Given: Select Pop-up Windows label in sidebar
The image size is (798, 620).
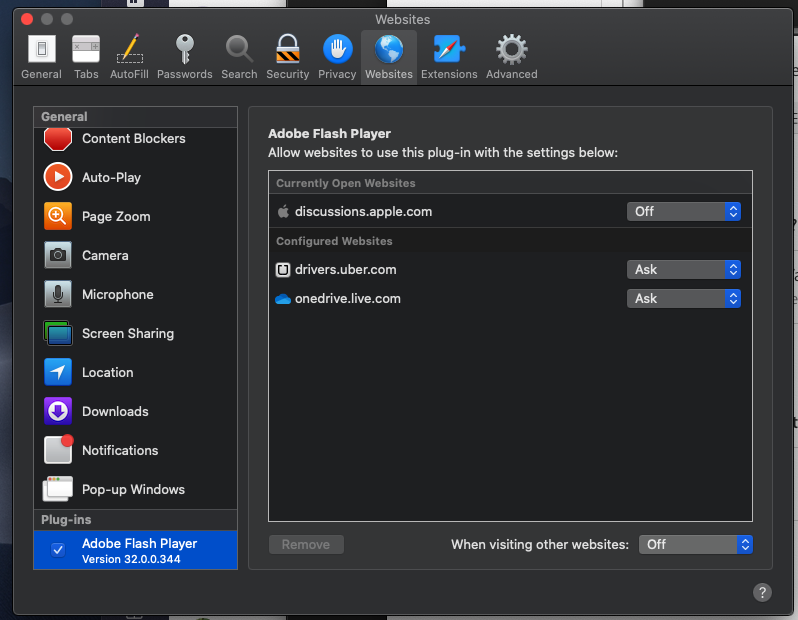Looking at the screenshot, I should click(133, 490).
